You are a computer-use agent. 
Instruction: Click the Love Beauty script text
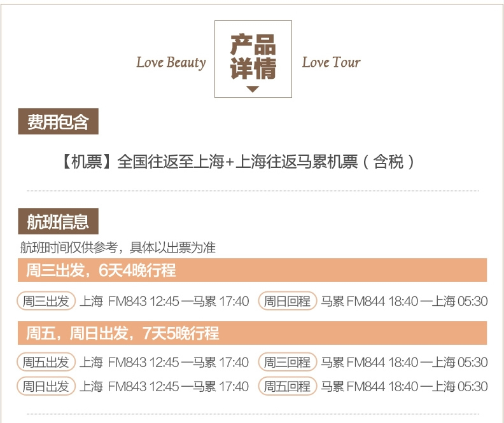171,62
